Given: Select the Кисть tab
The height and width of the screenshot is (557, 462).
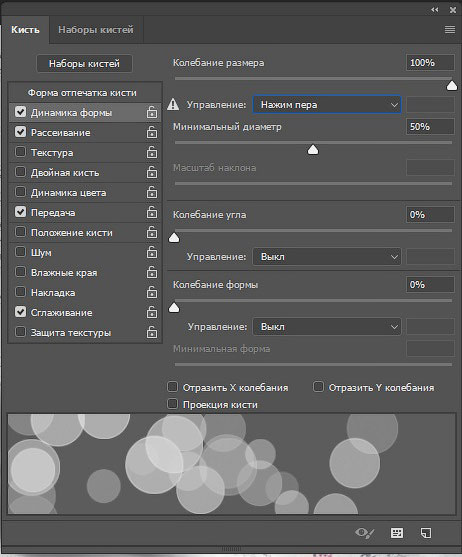Looking at the screenshot, I should tap(25, 29).
